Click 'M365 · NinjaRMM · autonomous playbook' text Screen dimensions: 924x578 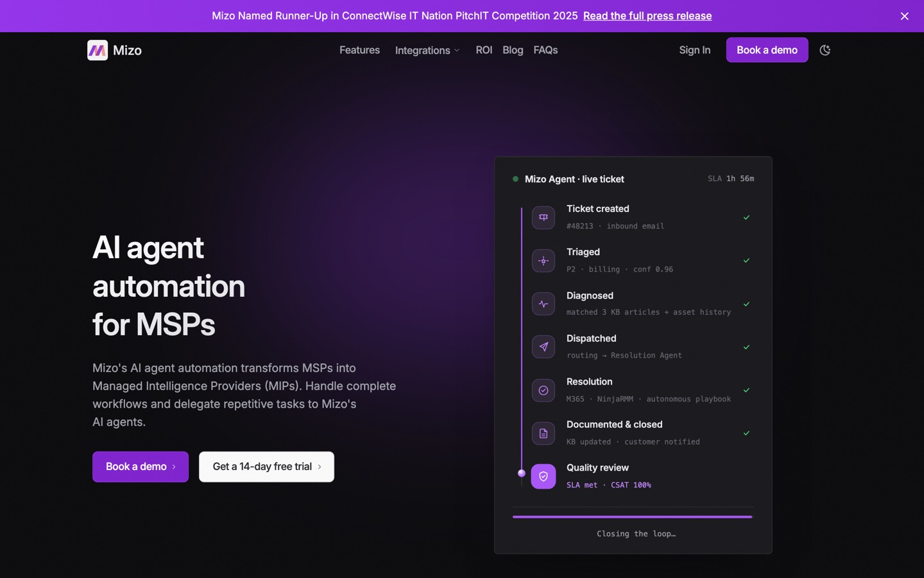[649, 399]
